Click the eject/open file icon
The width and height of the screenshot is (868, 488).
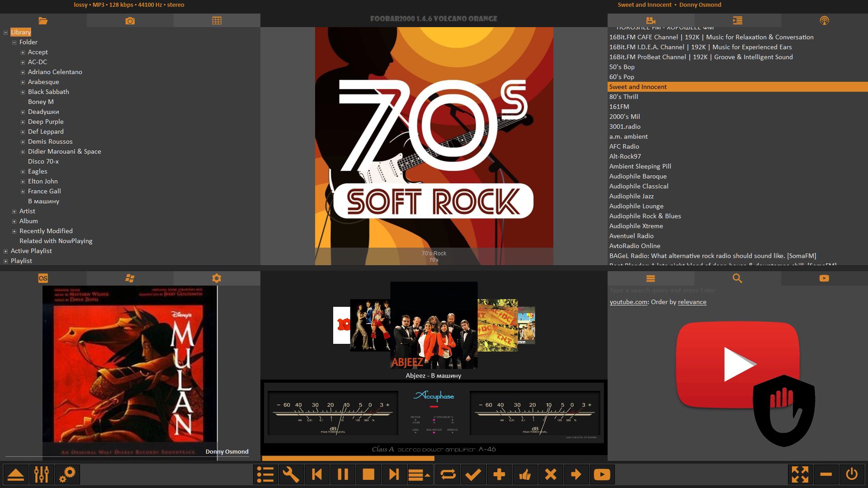point(16,474)
